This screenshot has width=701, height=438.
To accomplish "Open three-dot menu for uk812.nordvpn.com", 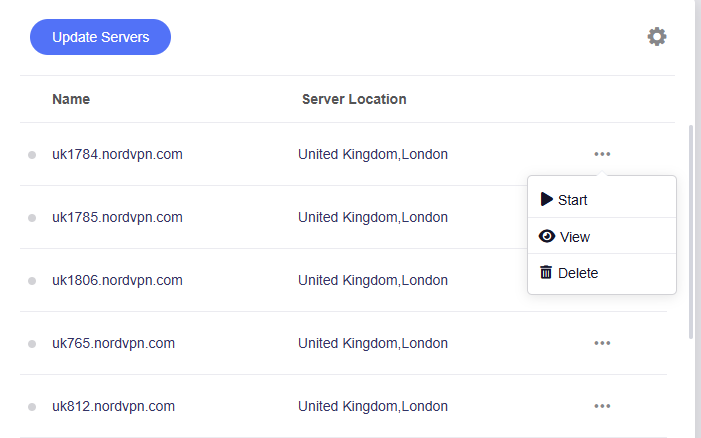I will (x=602, y=406).
